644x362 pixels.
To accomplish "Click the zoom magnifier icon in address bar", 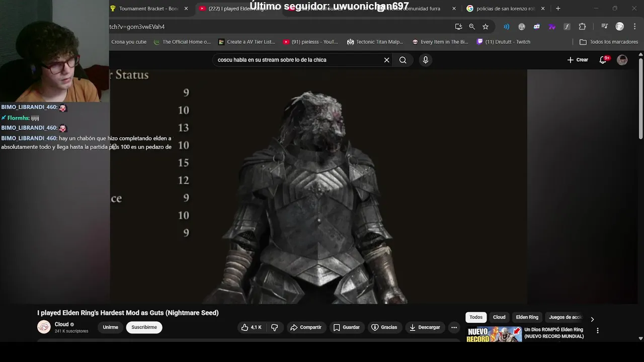I will [x=472, y=27].
